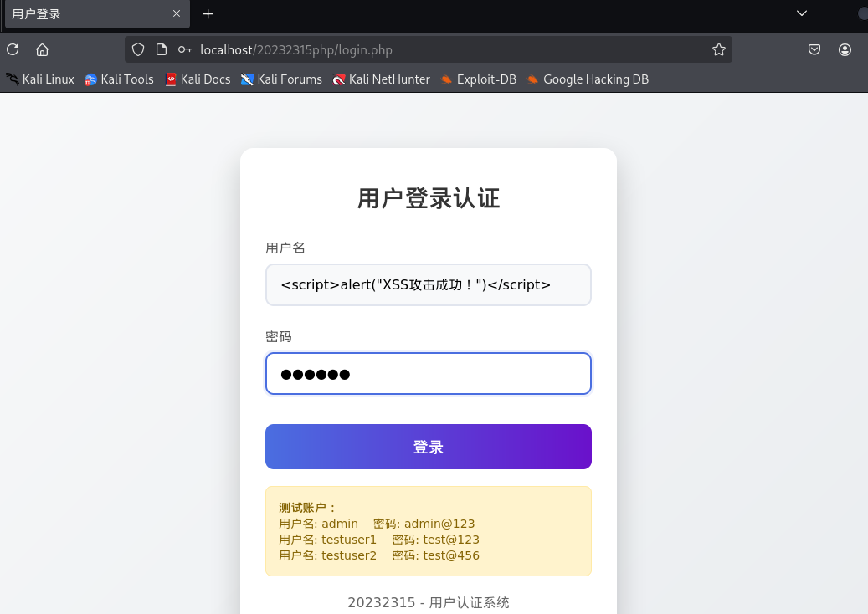
Task: Select the 用户登录 browser tab
Action: click(x=97, y=14)
